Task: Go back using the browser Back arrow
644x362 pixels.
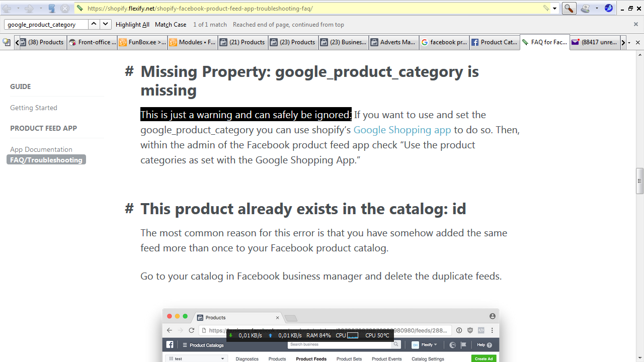Action: click(x=8, y=9)
